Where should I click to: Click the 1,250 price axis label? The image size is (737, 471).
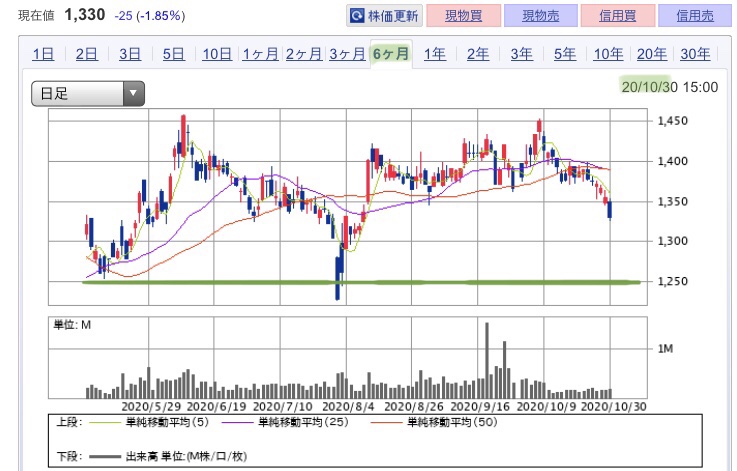[673, 282]
